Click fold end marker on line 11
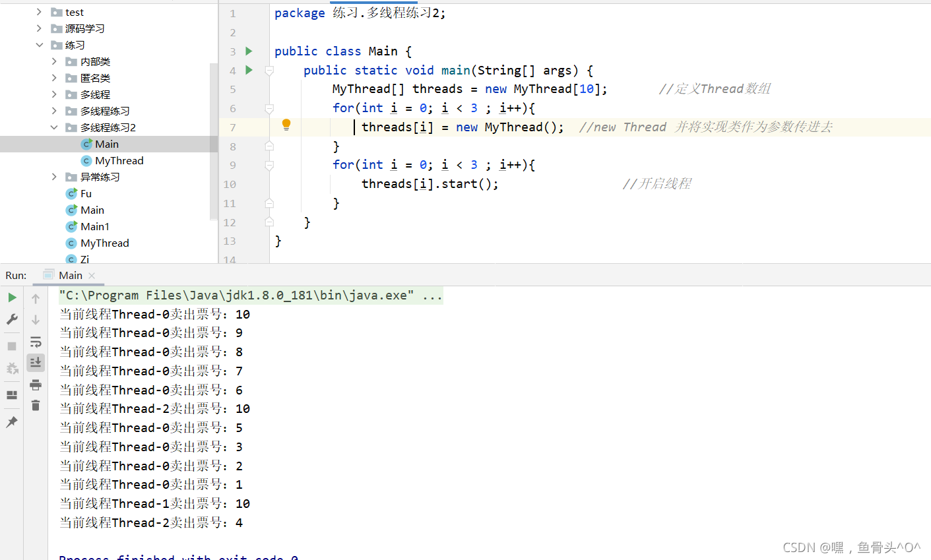931x560 pixels. coord(269,203)
